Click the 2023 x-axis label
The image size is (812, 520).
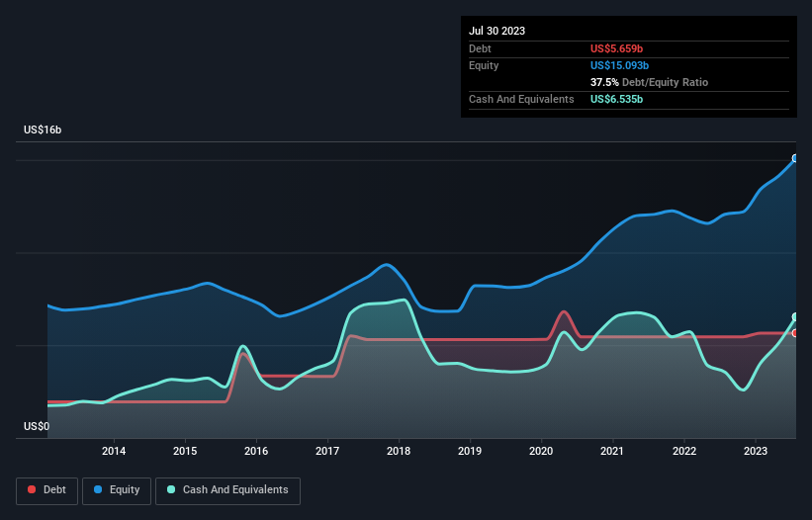click(x=756, y=451)
